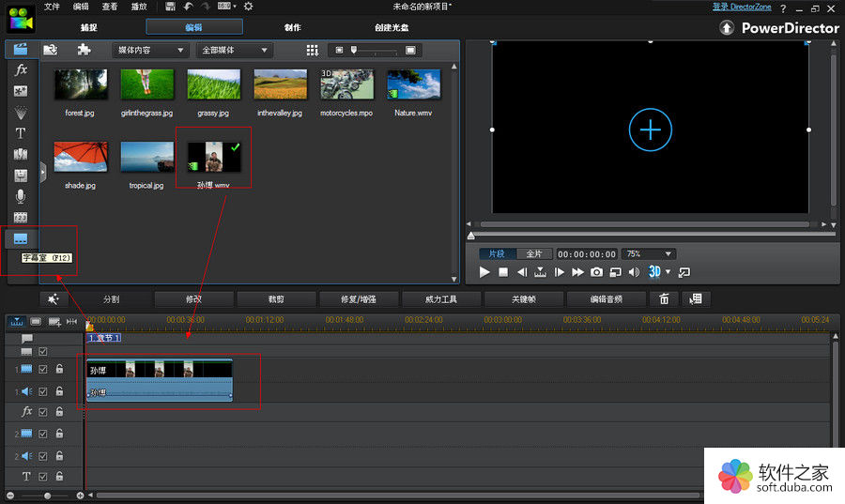Viewport: 845px width, 504px height.
Task: Toggle audio track 1 enable checkbox
Action: coord(43,391)
